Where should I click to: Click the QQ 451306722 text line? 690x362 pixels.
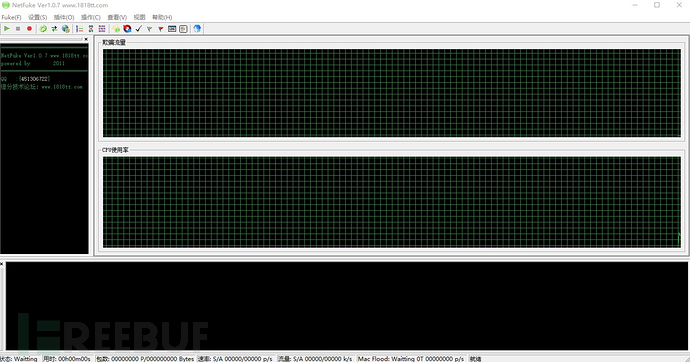(26, 79)
